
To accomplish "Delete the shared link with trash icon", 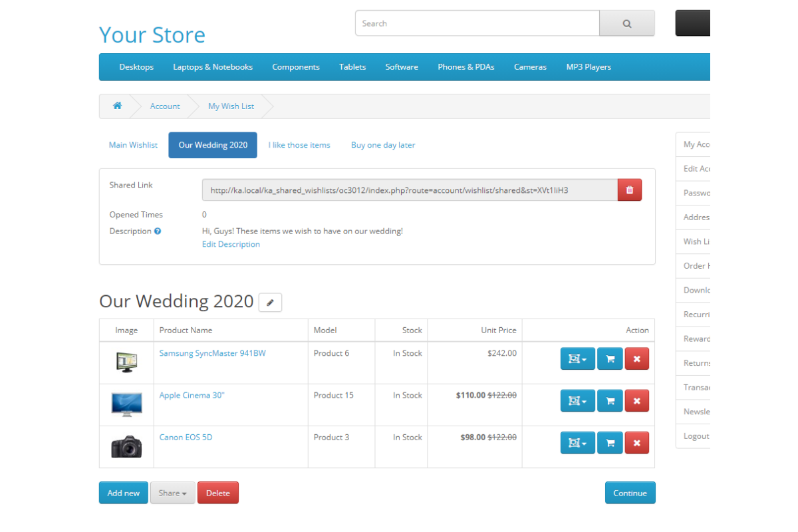I will (629, 190).
